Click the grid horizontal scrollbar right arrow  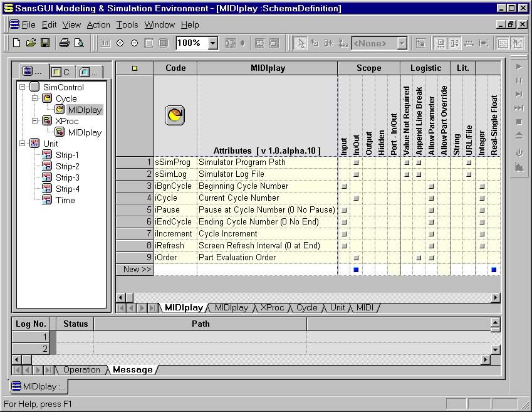point(496,298)
